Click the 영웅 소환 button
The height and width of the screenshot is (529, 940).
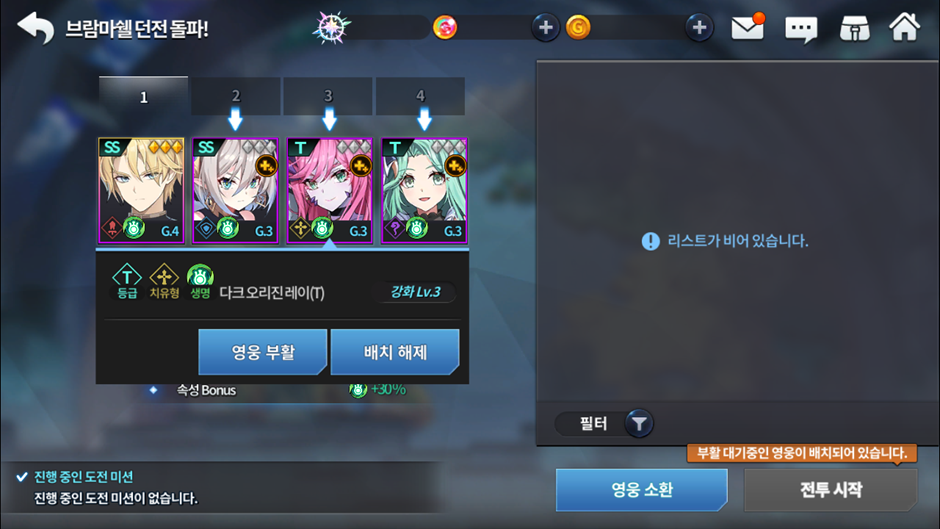[641, 490]
